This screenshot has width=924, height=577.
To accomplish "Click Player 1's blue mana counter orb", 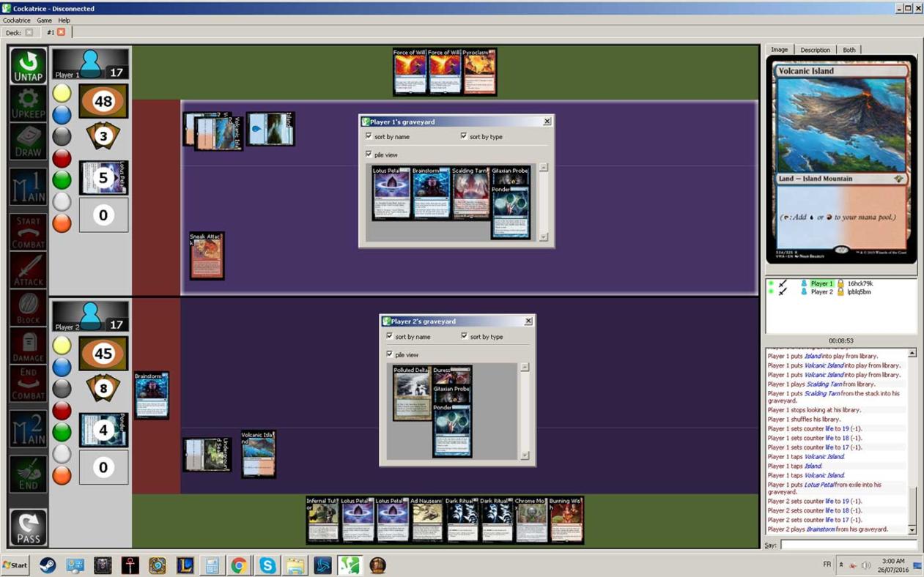I will tap(62, 114).
